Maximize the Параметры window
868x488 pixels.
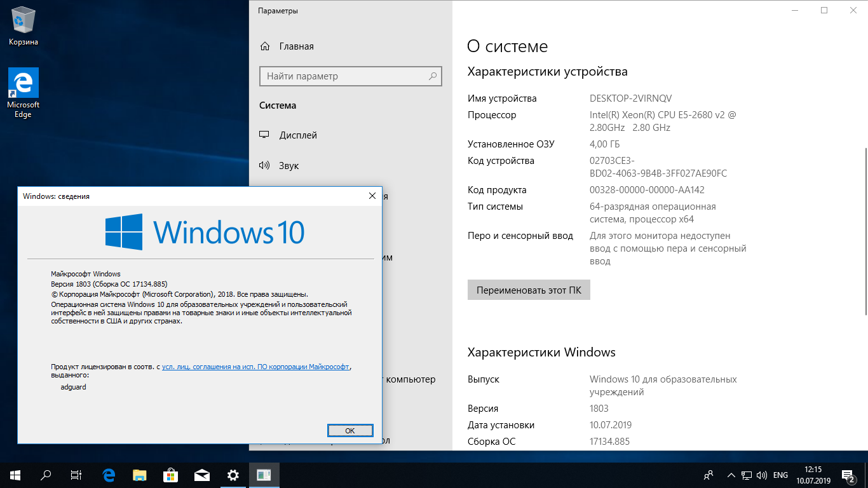tap(824, 10)
